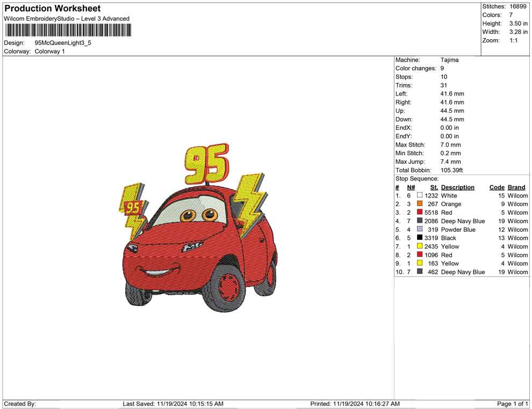
Task: Click the Brand column header
Action: point(516,187)
